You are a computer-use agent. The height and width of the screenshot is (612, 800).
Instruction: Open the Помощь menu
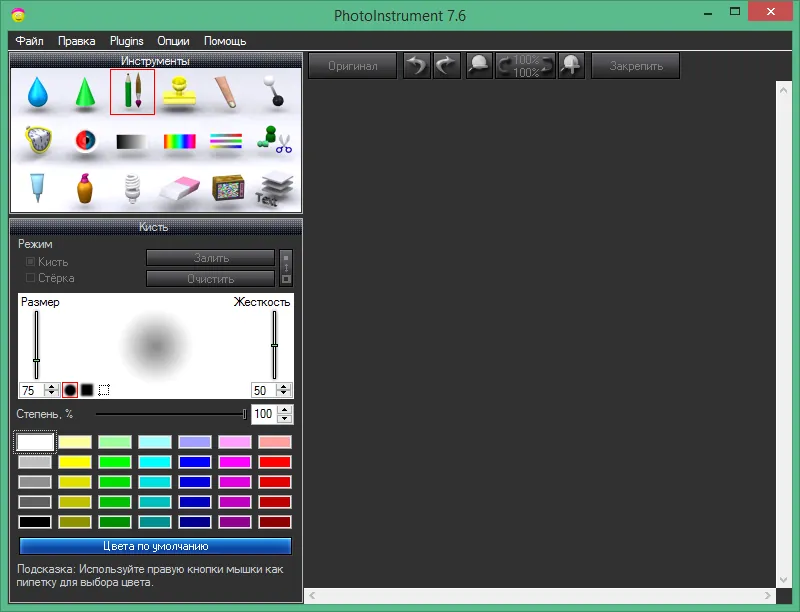(x=225, y=41)
